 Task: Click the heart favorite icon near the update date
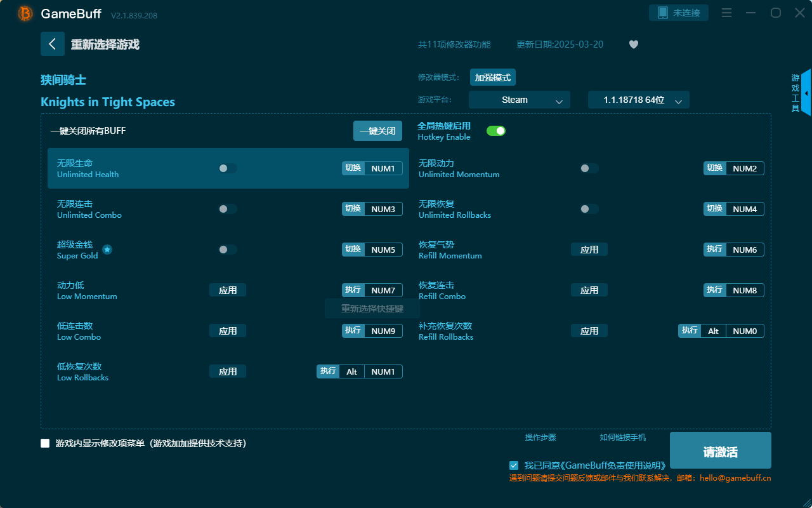[x=633, y=44]
